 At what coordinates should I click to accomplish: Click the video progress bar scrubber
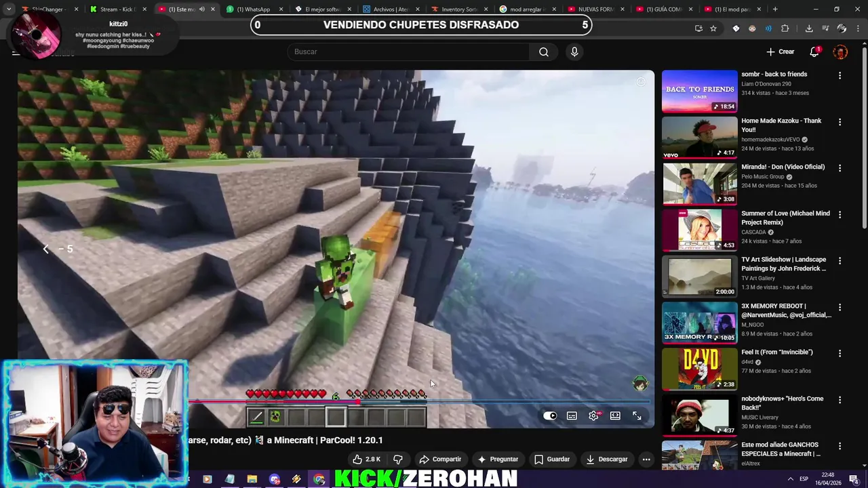click(x=358, y=402)
